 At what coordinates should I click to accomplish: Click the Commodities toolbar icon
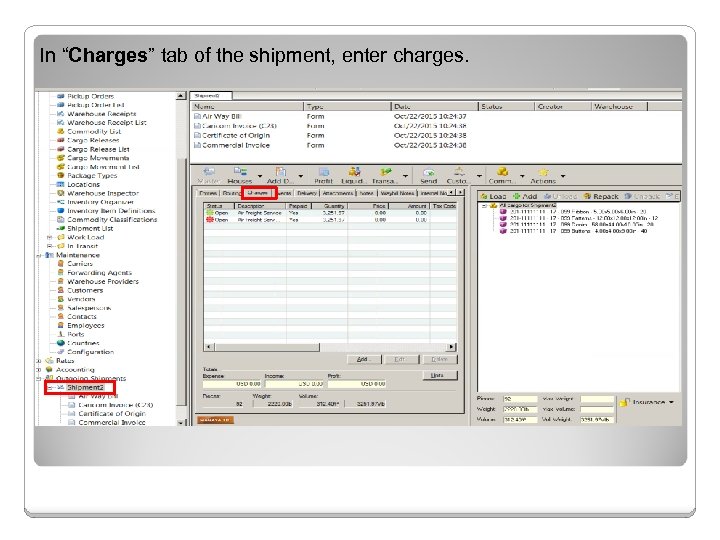[x=502, y=172]
